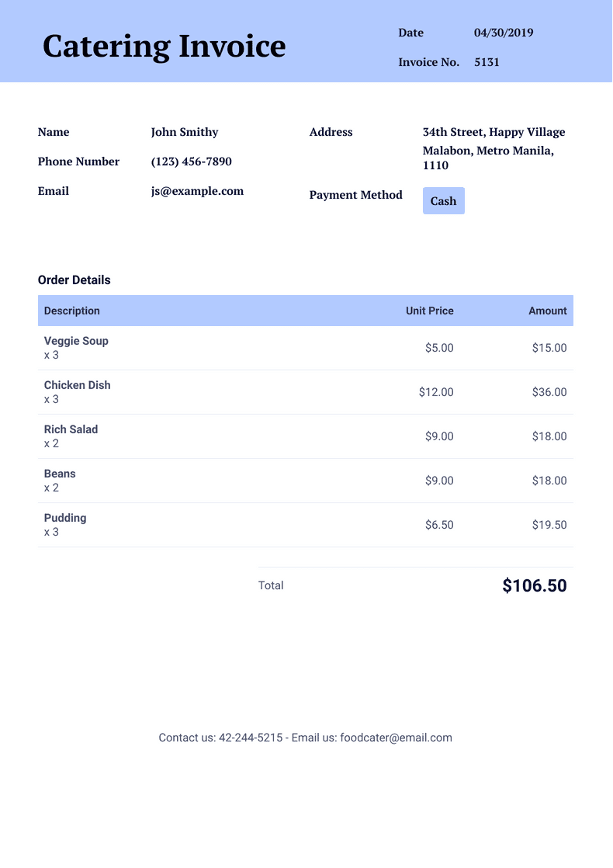This screenshot has height=868, width=613.
Task: Click the Order Details heading
Action: click(74, 279)
